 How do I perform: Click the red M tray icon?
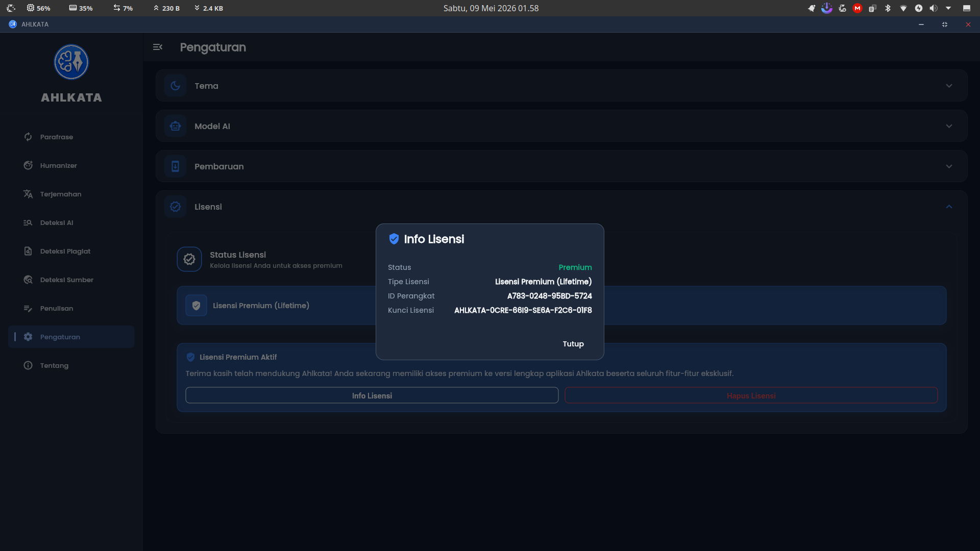857,8
